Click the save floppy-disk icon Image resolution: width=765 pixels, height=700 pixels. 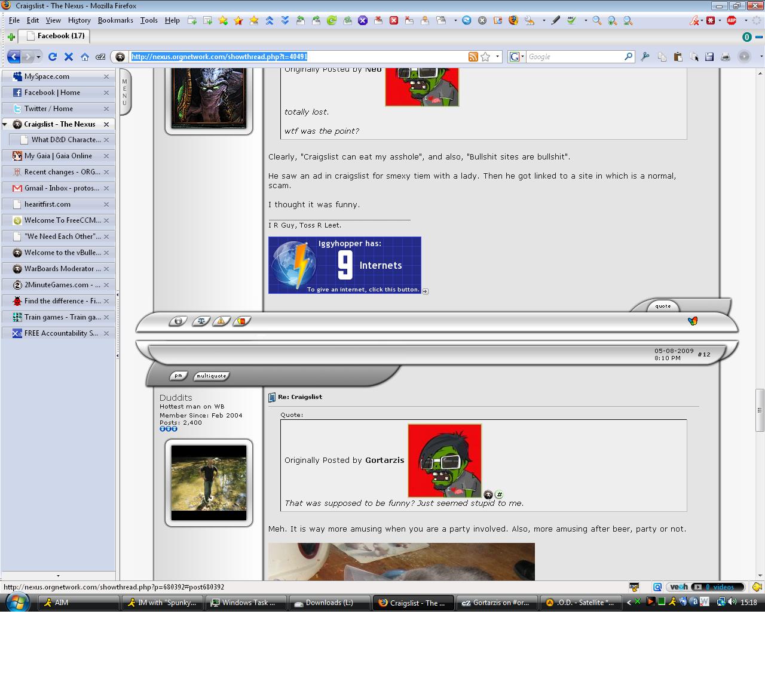coord(709,57)
